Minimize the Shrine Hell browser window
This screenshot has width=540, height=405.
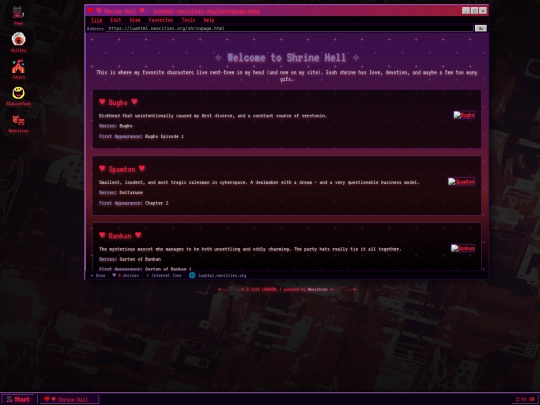click(x=466, y=11)
